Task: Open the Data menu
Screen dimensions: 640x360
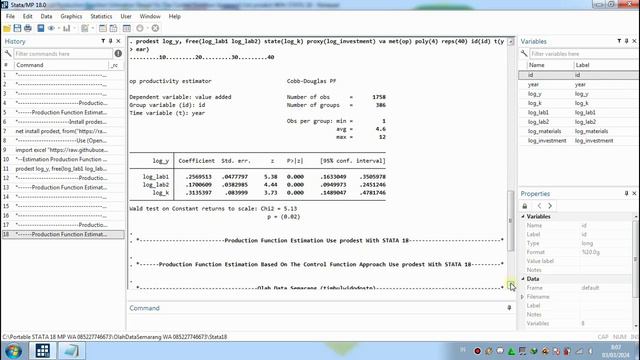Action: tap(46, 16)
